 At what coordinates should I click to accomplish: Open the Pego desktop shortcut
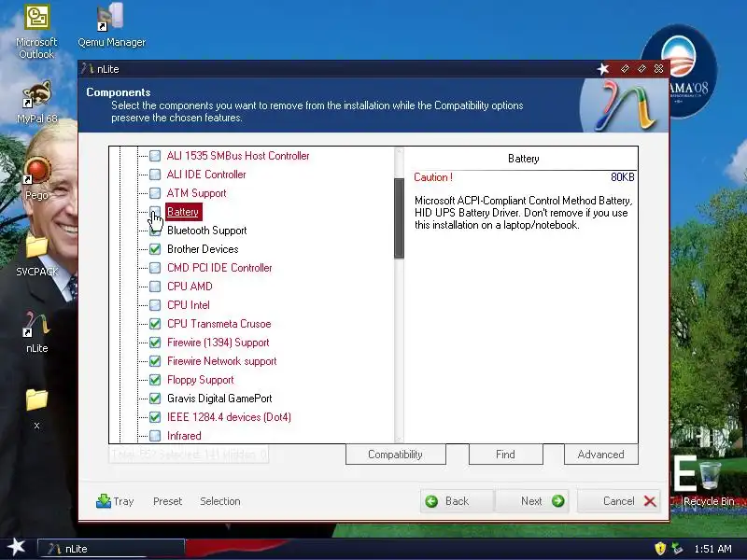pos(36,178)
